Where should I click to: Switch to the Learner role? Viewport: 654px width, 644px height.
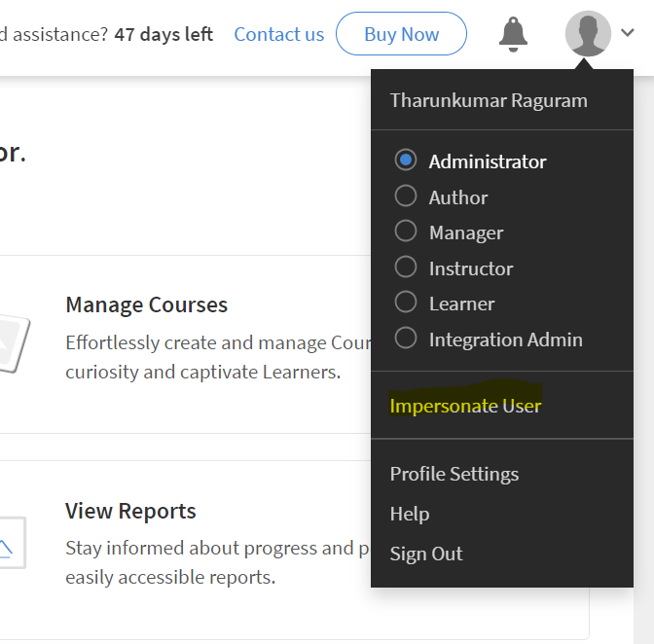[x=406, y=304]
